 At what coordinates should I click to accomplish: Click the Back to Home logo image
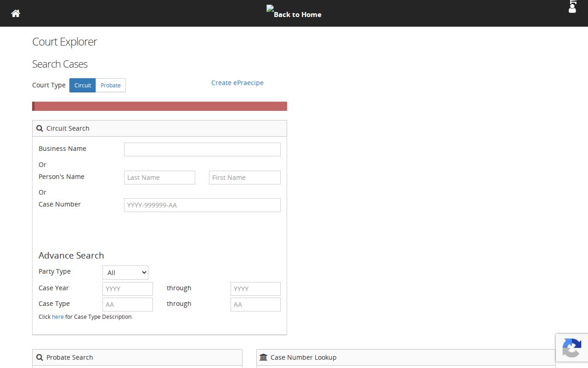click(x=294, y=11)
